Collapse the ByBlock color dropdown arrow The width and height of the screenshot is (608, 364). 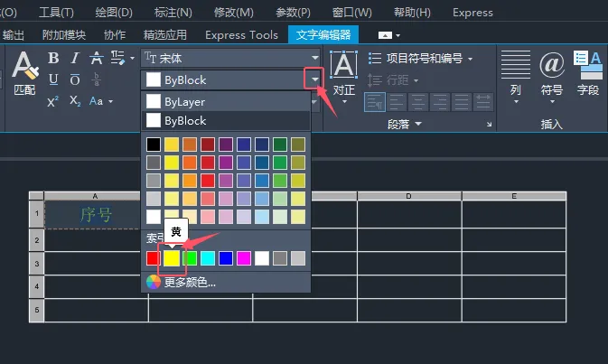[x=314, y=80]
